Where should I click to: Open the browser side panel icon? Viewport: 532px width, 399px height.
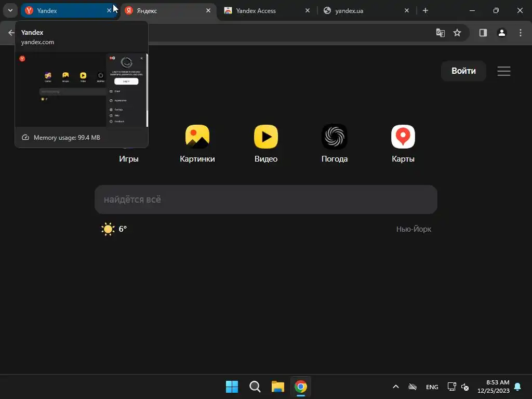point(483,33)
